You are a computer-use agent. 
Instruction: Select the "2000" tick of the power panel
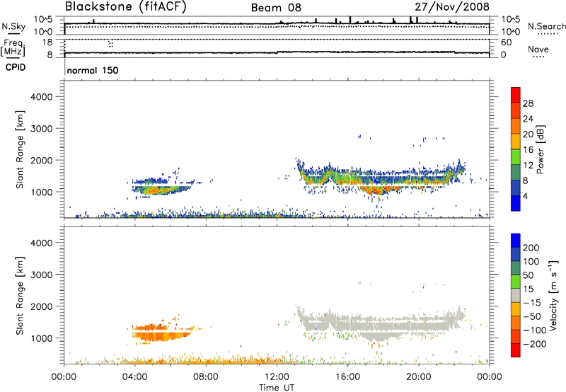41,161
